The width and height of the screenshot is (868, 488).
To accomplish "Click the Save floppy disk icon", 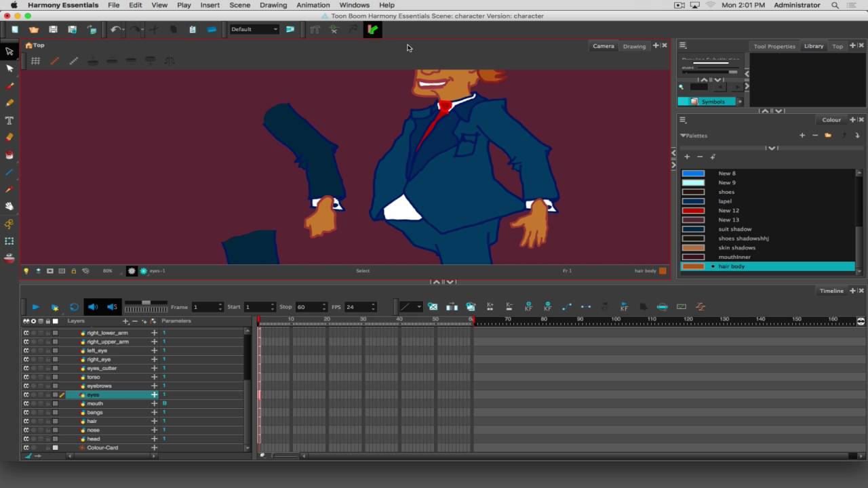I will pos(53,29).
